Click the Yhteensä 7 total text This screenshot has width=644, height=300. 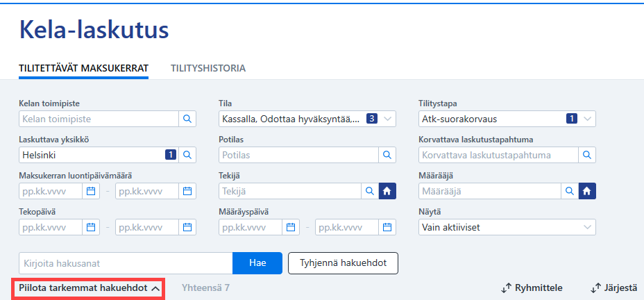pyautogui.click(x=206, y=288)
